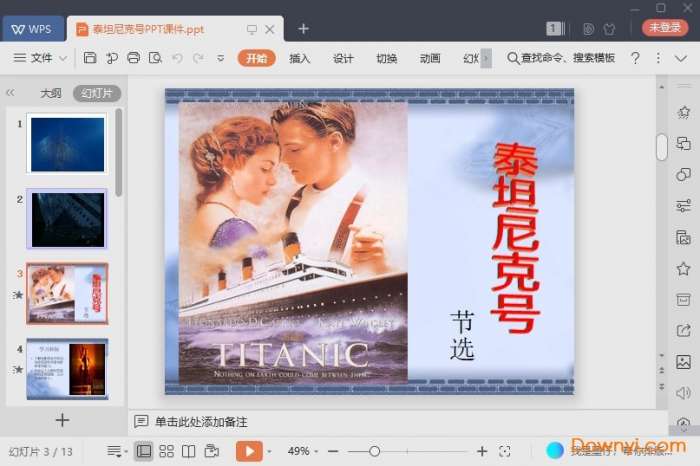Toggle notes pane icon in status bar
Viewport: 700px width, 466px height.
pyautogui.click(x=117, y=451)
